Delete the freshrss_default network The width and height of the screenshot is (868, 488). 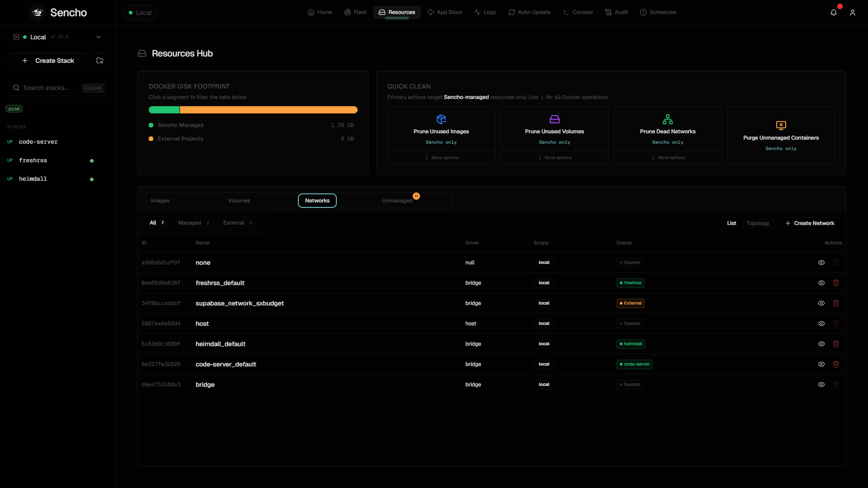coord(836,283)
